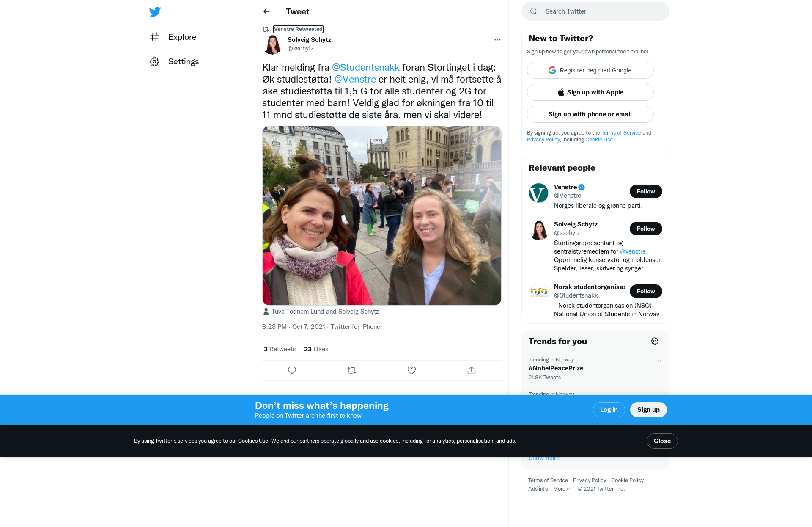Like the tweet with heart icon

tap(411, 370)
